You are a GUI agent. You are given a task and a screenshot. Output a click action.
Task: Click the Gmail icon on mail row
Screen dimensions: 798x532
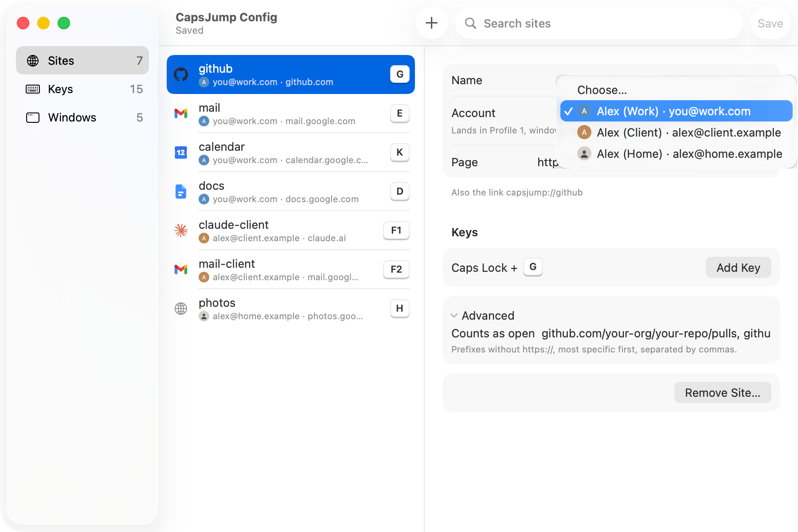click(181, 113)
